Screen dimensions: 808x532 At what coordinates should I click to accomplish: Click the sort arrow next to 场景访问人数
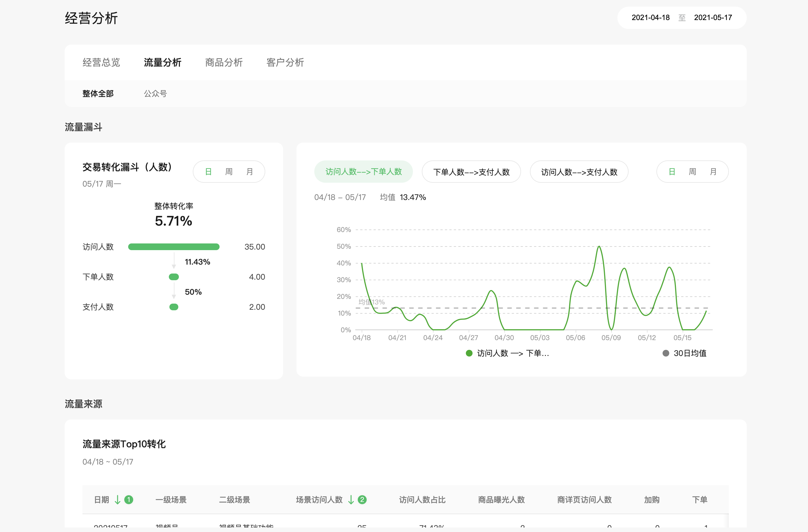point(351,500)
